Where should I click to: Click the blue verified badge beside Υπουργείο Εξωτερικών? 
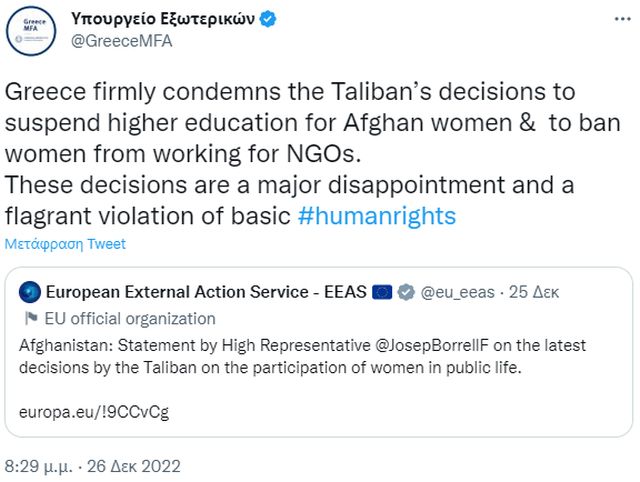271,20
